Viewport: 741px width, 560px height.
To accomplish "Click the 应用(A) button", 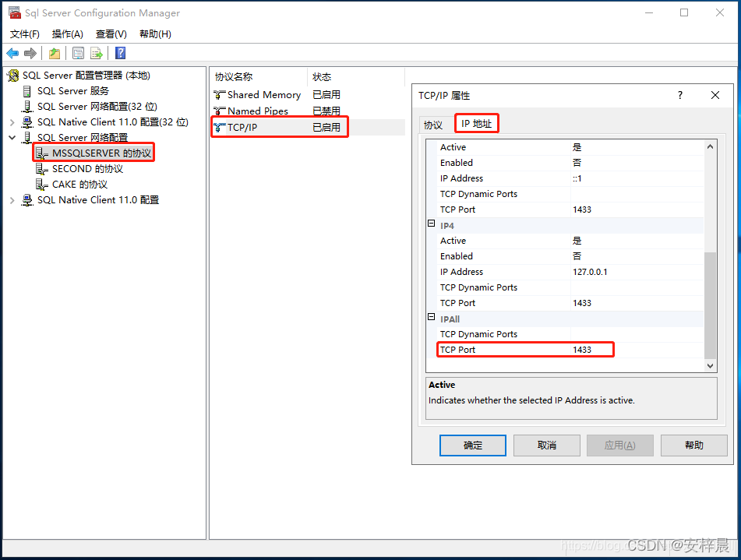I will [x=620, y=446].
